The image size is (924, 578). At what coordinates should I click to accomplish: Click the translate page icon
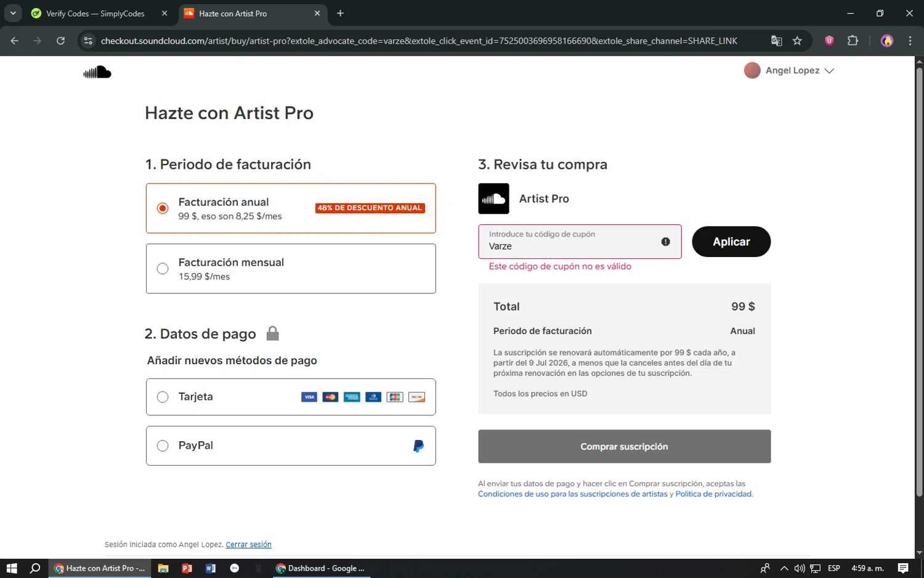point(776,41)
